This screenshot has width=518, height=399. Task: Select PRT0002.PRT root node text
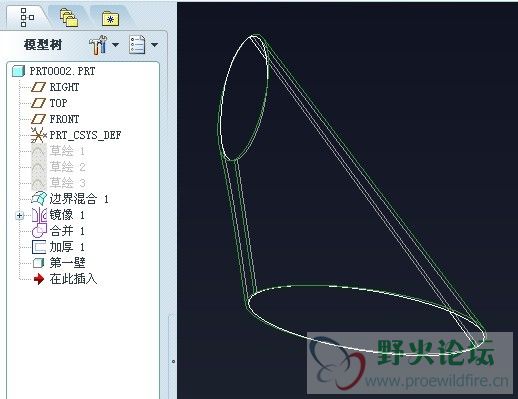point(62,71)
